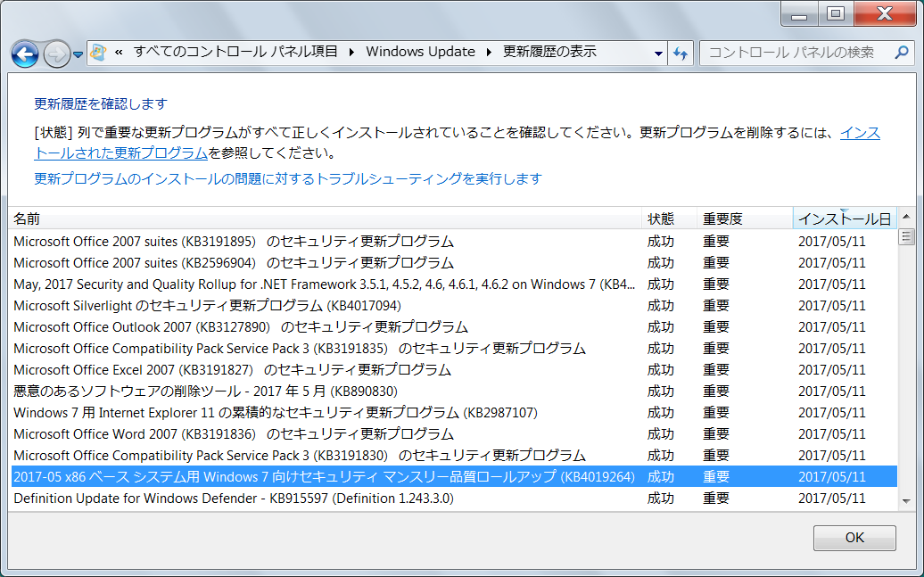Click the Control Panel address bar icon
This screenshot has height=577, width=924.
point(98,53)
